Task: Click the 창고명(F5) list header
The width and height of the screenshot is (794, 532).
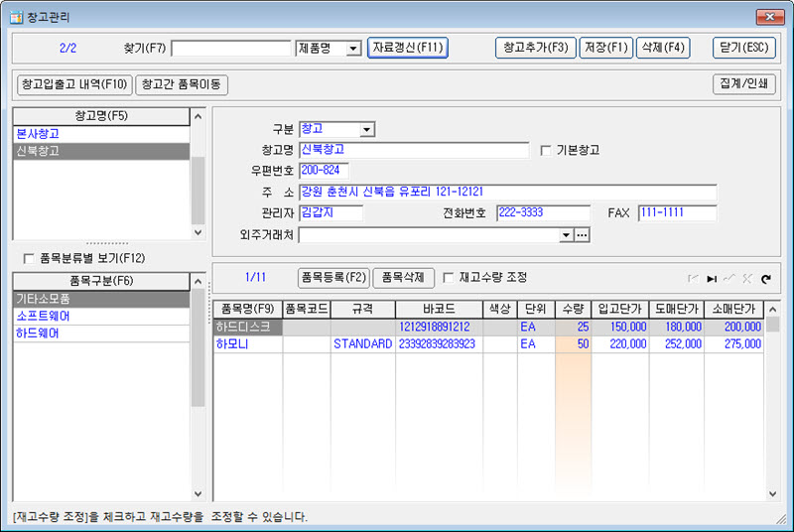Action: (x=101, y=116)
